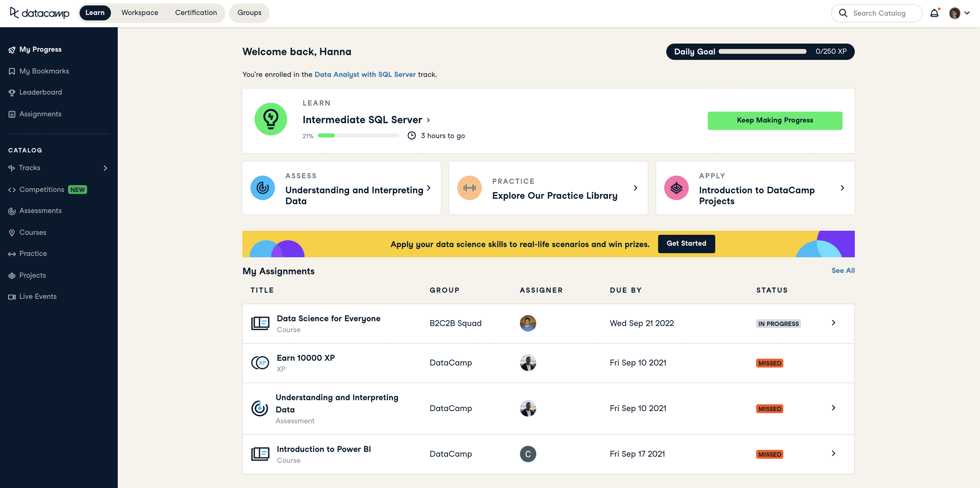Open Introduction to Power BI row chevron

(833, 453)
